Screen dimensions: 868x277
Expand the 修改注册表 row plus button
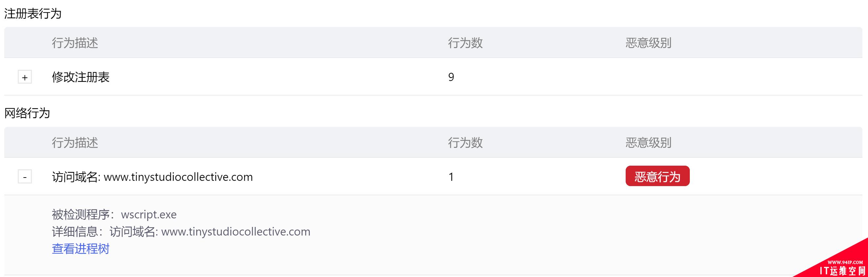(25, 77)
